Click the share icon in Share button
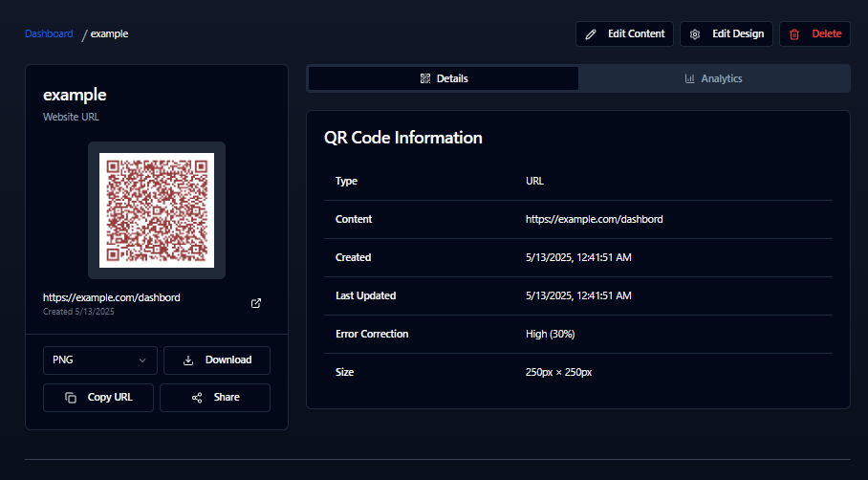 point(197,398)
